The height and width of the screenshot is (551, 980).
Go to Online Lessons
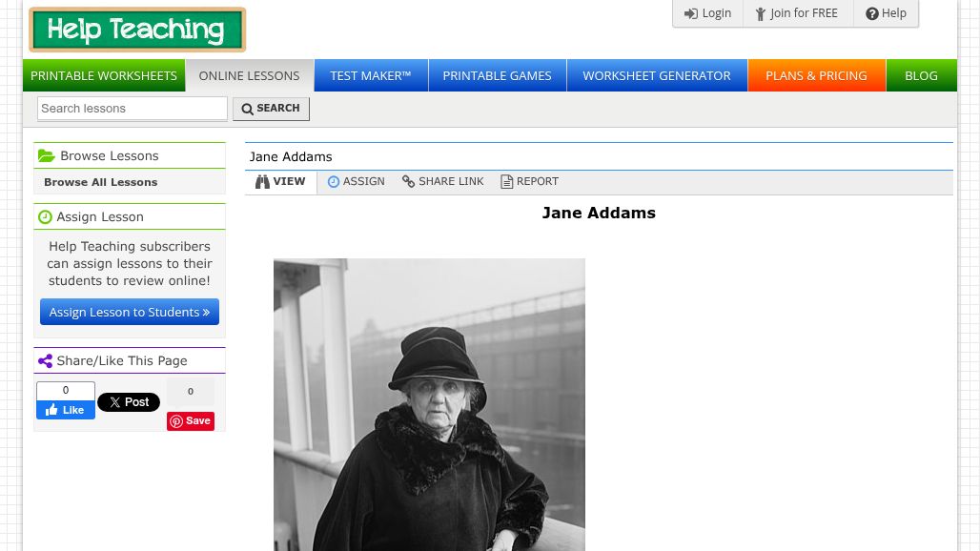249,75
